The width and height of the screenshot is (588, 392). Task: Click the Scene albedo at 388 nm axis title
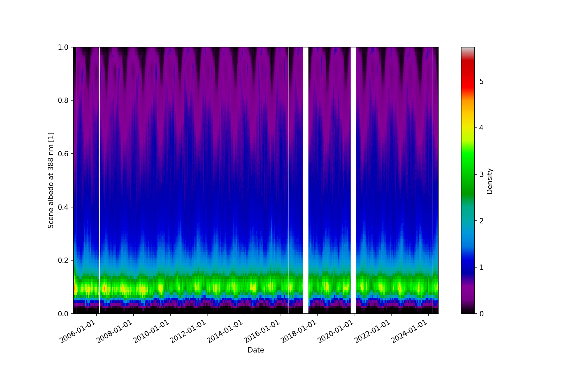51,180
